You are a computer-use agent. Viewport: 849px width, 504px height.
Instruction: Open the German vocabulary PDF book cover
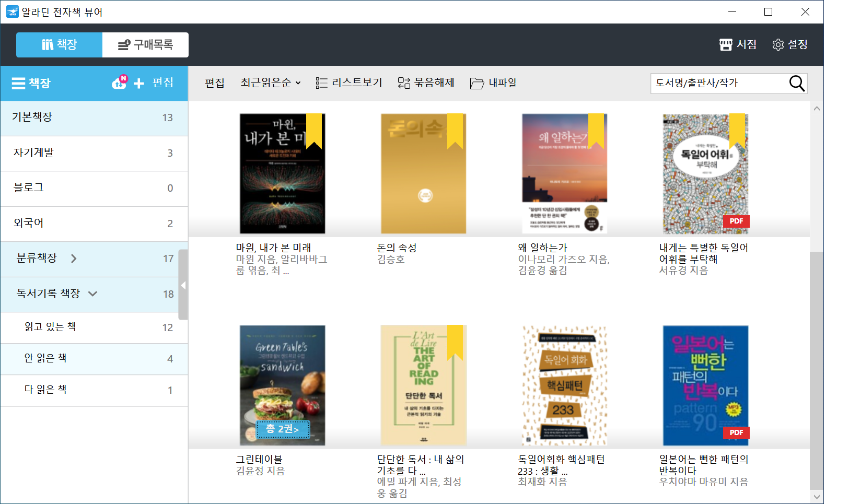[x=705, y=173]
